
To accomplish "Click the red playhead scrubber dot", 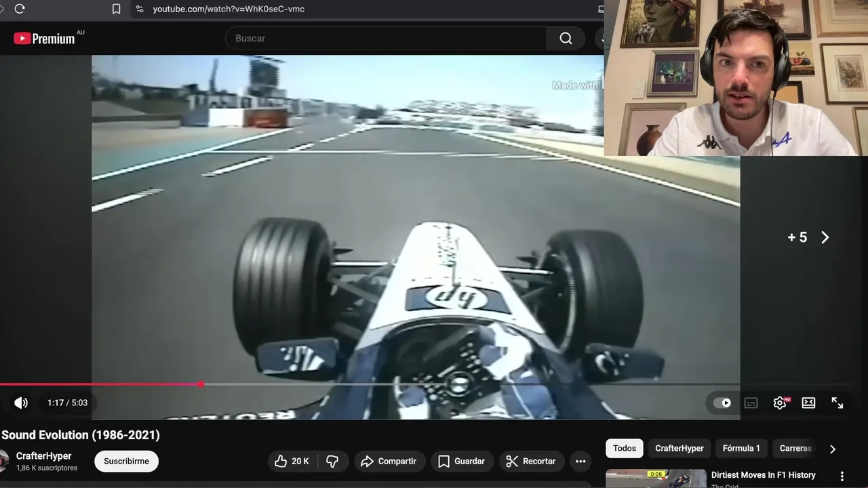I will tap(201, 384).
